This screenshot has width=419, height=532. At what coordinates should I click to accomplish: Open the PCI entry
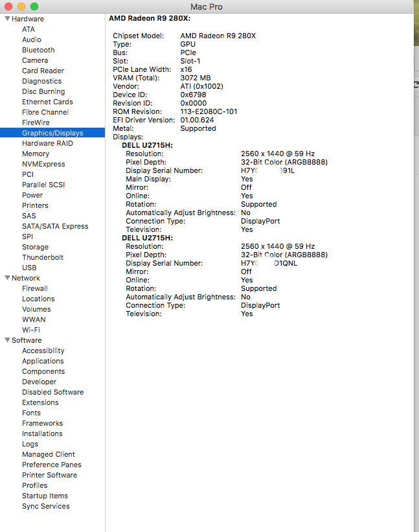(28, 174)
